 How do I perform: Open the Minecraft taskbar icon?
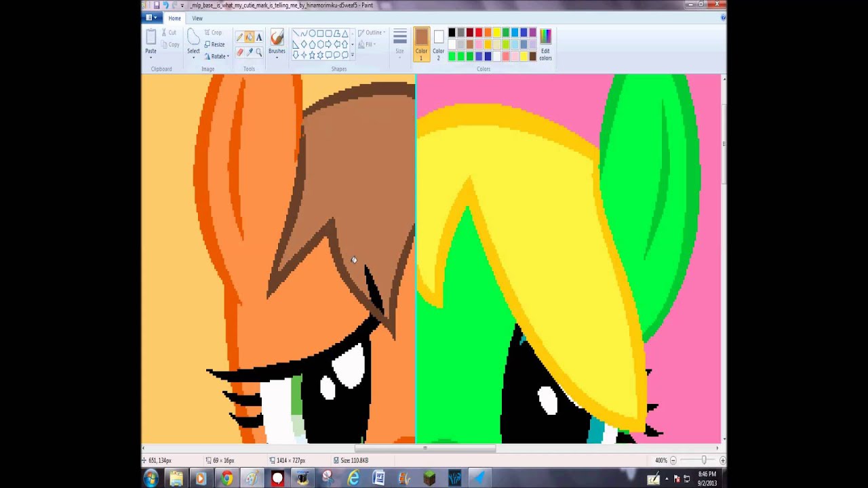click(429, 479)
